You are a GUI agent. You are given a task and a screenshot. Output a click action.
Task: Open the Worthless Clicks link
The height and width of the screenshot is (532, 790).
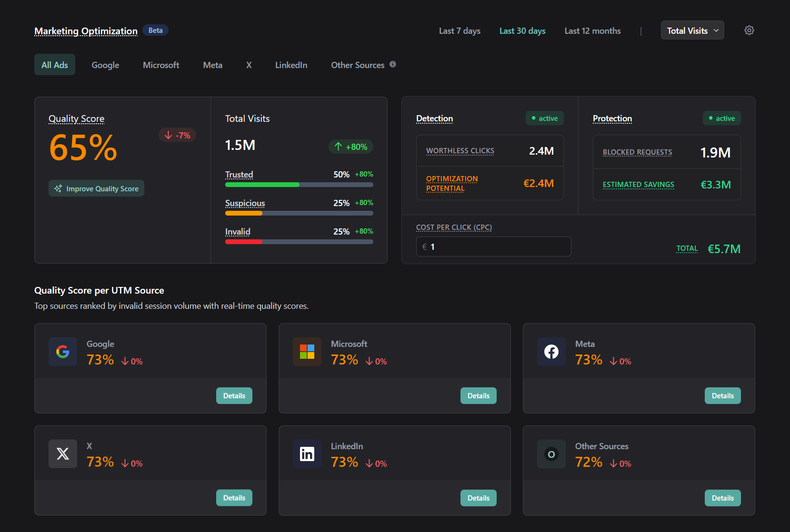click(460, 151)
